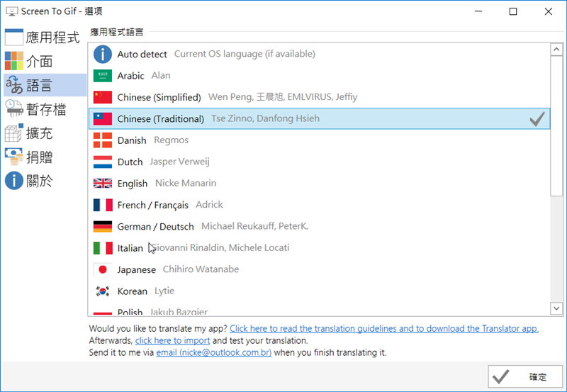567x392 pixels.
Task: Click the cube icon beside 擴充
Action: (x=14, y=133)
